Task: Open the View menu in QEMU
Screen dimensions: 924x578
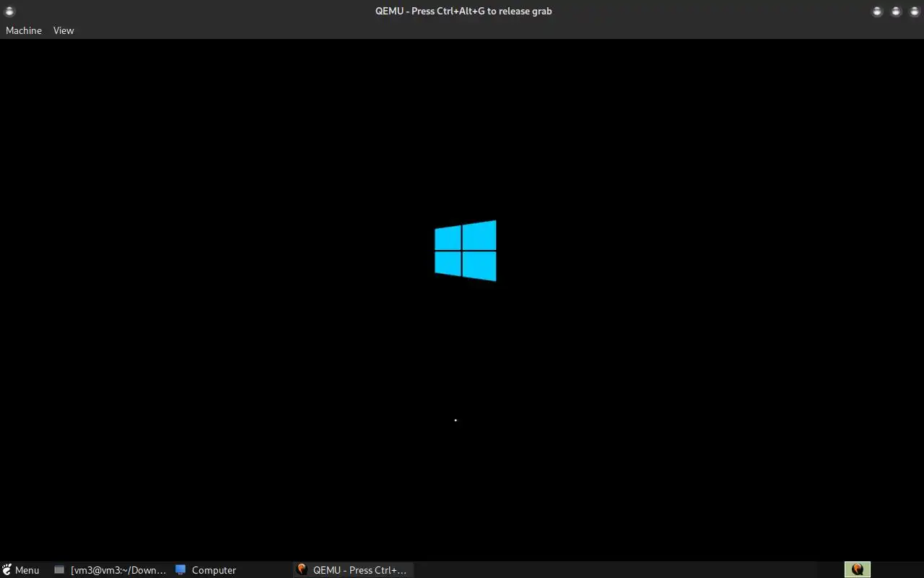Action: (64, 30)
